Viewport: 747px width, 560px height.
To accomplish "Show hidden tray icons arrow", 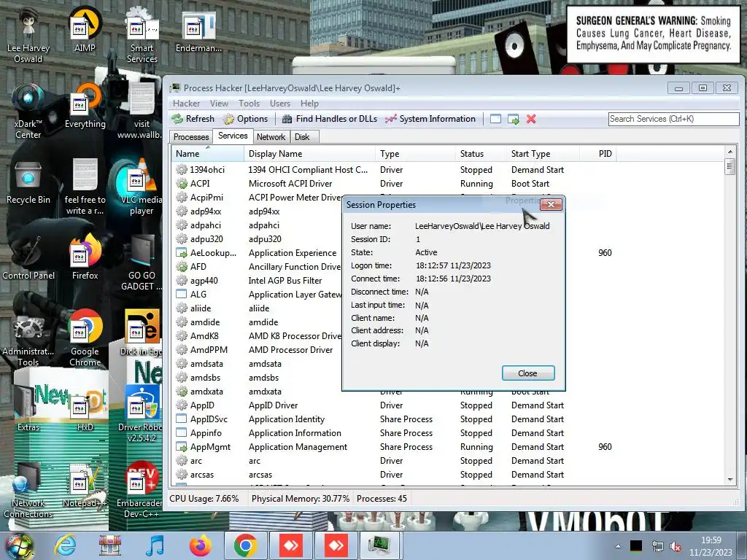I will 618,547.
